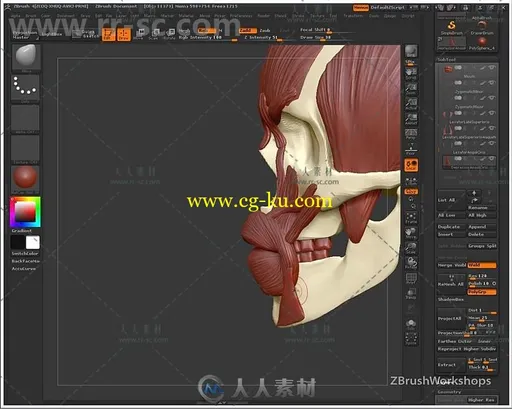
Task: Click the Frame mesh icon
Action: [x=411, y=218]
